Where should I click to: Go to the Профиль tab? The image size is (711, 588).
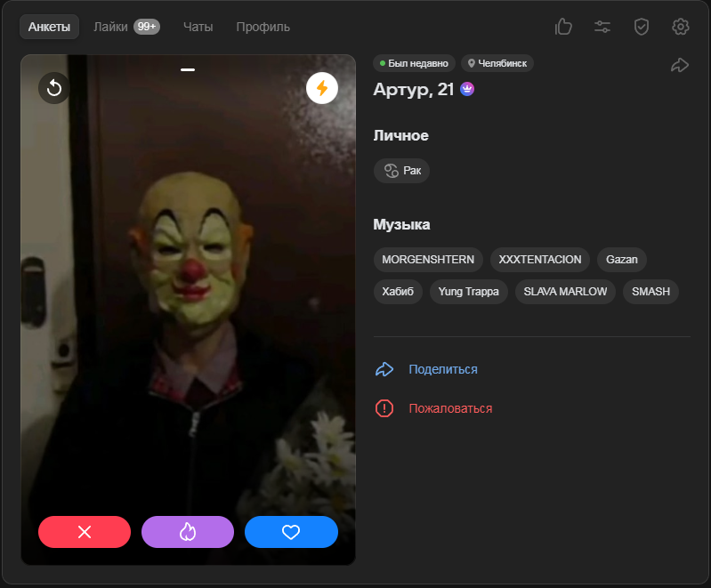click(263, 27)
